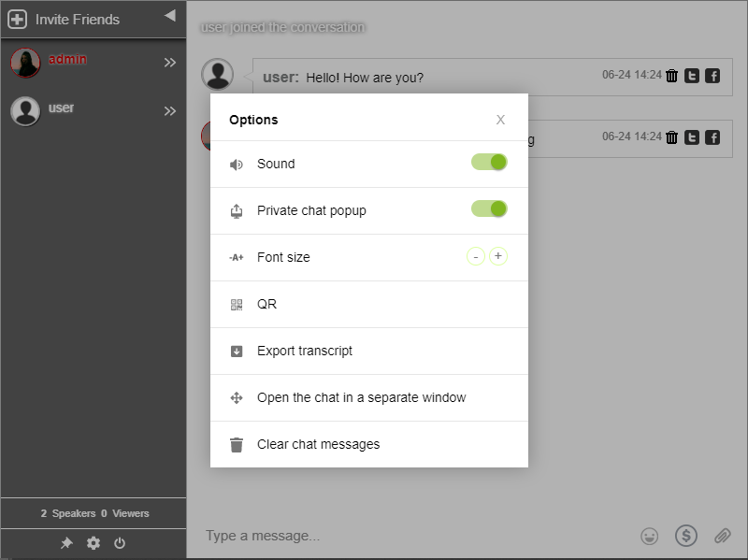Image resolution: width=748 pixels, height=560 pixels.
Task: Collapse the sidebar with the triangle arrow
Action: 170,16
